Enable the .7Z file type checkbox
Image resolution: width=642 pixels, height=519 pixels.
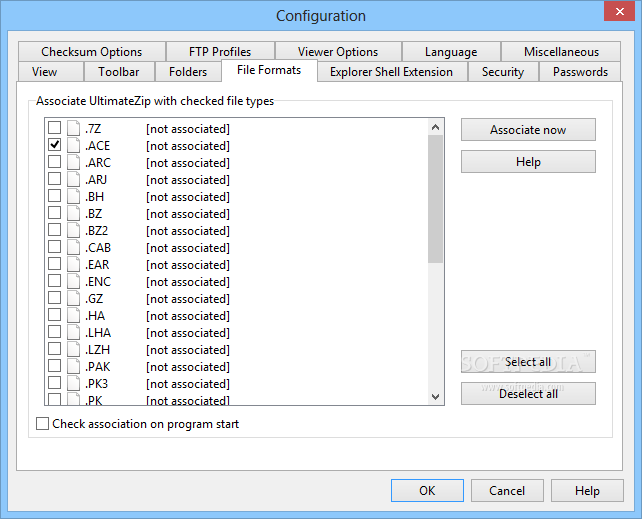pos(54,128)
